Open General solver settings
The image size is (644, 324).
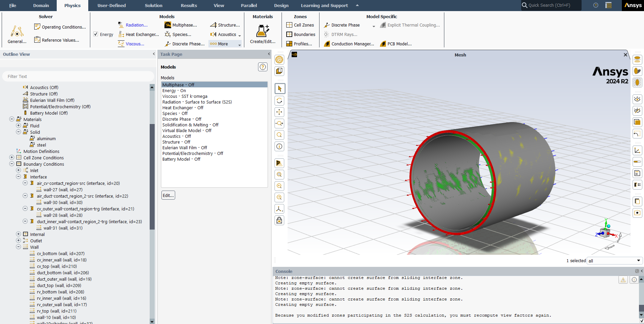point(17,35)
